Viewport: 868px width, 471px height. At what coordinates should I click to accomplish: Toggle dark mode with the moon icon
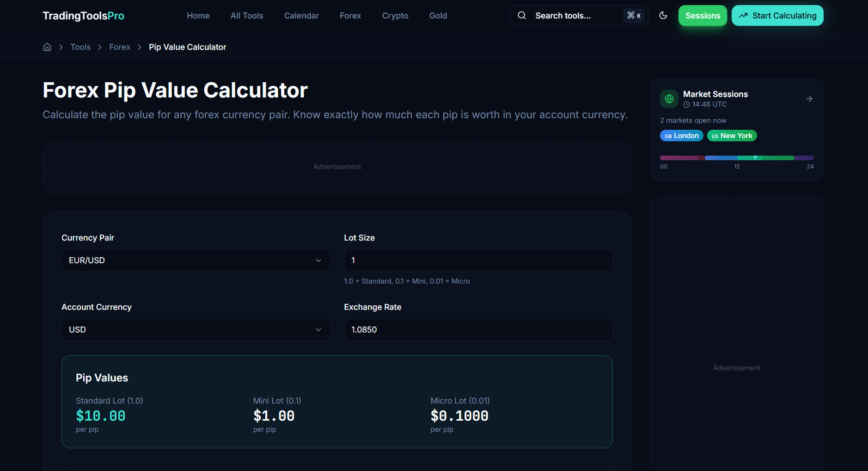tap(663, 15)
